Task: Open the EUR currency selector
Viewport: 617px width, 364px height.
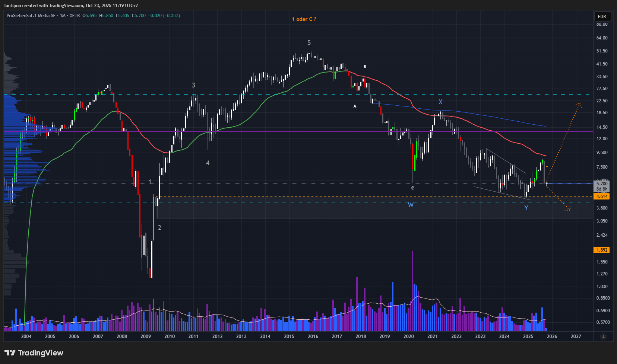Action: pyautogui.click(x=602, y=16)
